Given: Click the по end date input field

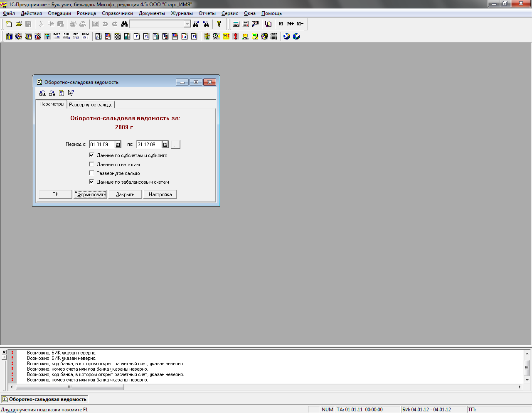Looking at the screenshot, I should coord(149,145).
